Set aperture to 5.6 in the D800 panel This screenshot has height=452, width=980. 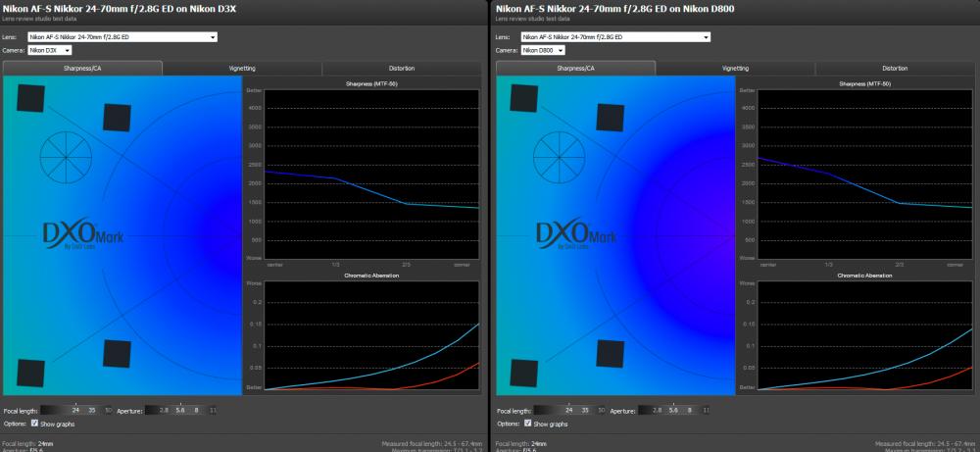(674, 411)
